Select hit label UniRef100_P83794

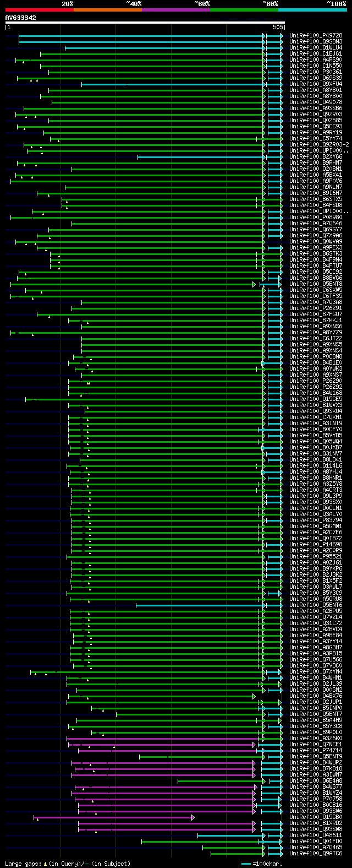point(316,520)
